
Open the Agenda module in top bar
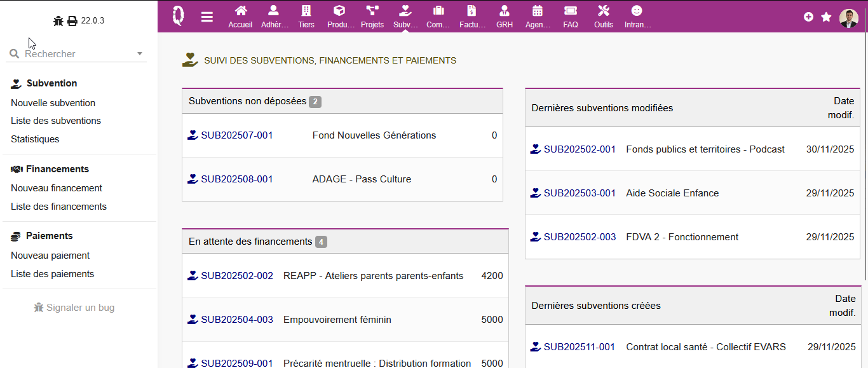point(538,17)
